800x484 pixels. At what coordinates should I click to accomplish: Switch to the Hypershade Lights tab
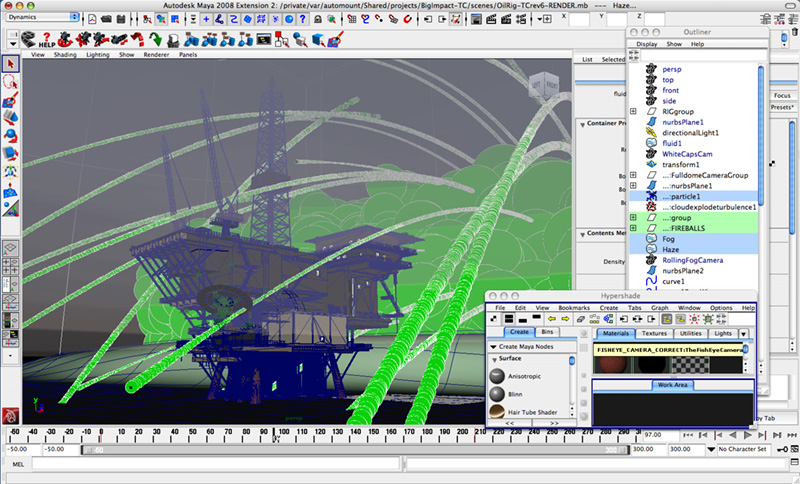point(722,334)
